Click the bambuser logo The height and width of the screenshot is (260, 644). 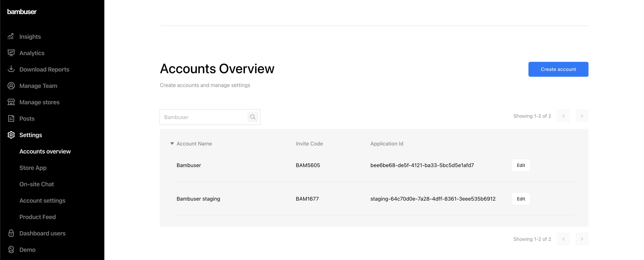(x=22, y=12)
